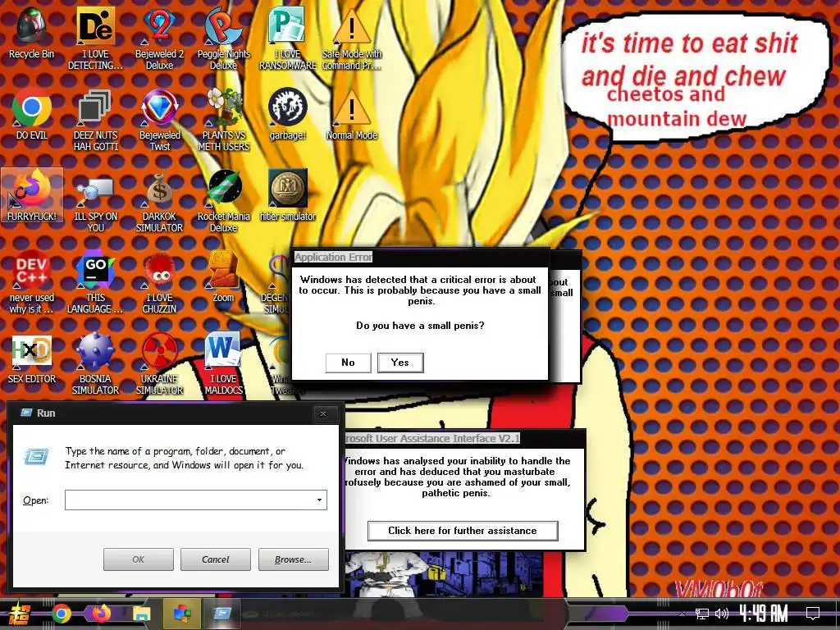Open the Dev C++ 'never used' shortcut

[31, 282]
